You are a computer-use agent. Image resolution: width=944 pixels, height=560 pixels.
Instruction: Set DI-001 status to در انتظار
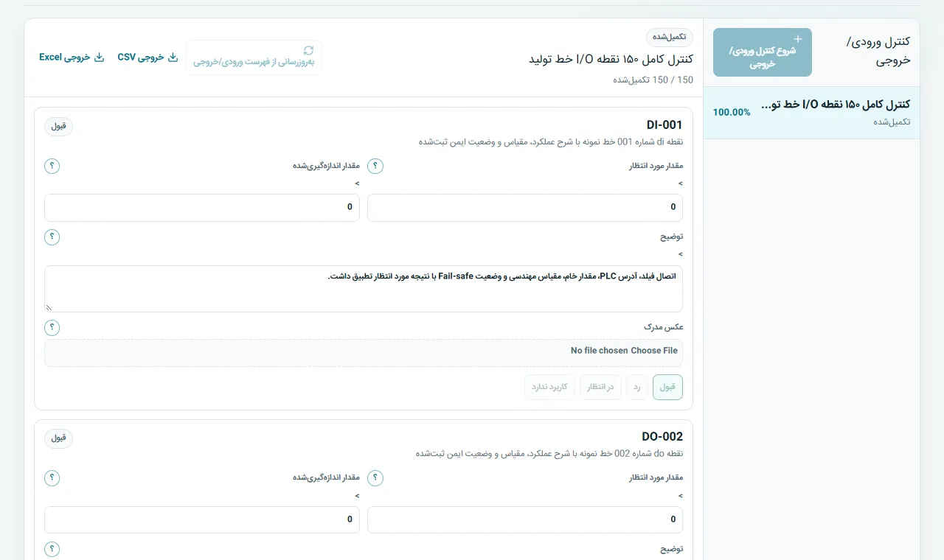[x=600, y=387]
